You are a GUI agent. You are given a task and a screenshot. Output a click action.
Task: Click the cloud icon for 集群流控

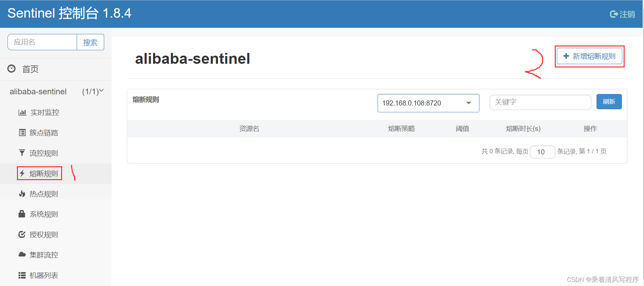point(22,254)
